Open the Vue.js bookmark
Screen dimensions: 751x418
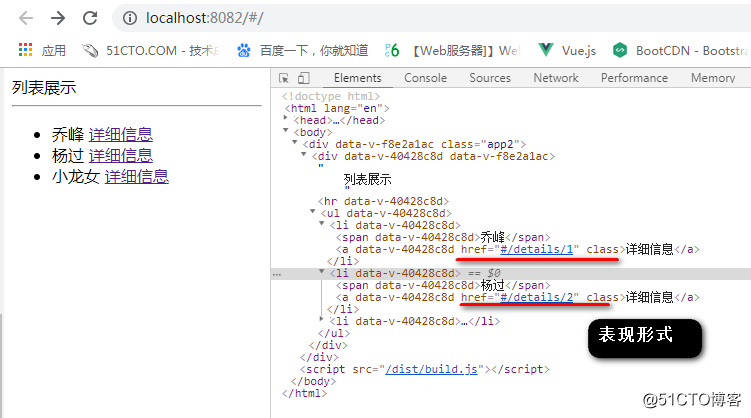tap(567, 50)
